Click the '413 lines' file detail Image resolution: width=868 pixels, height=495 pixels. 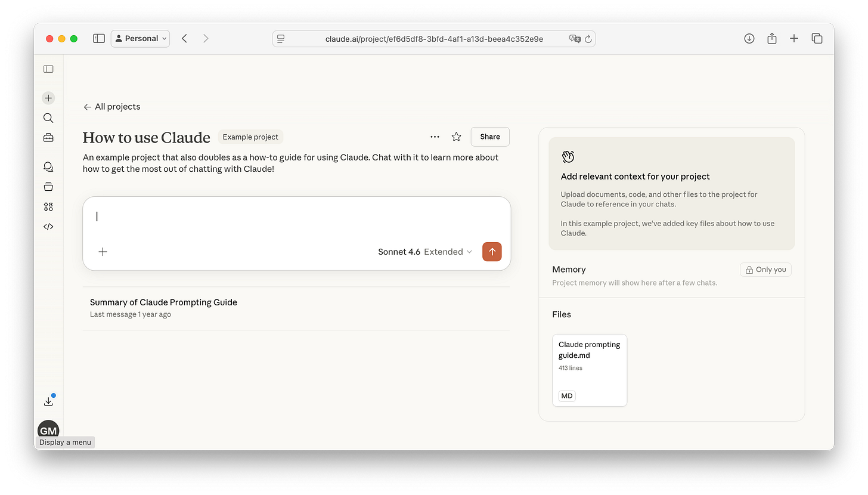coord(571,368)
